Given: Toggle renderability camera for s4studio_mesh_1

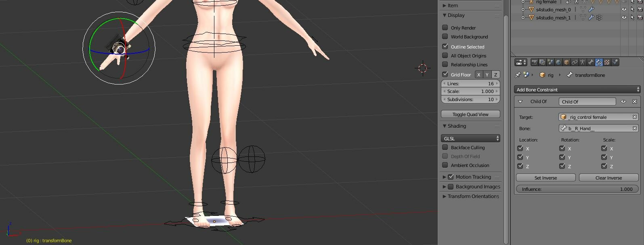Looking at the screenshot, I should [x=640, y=17].
